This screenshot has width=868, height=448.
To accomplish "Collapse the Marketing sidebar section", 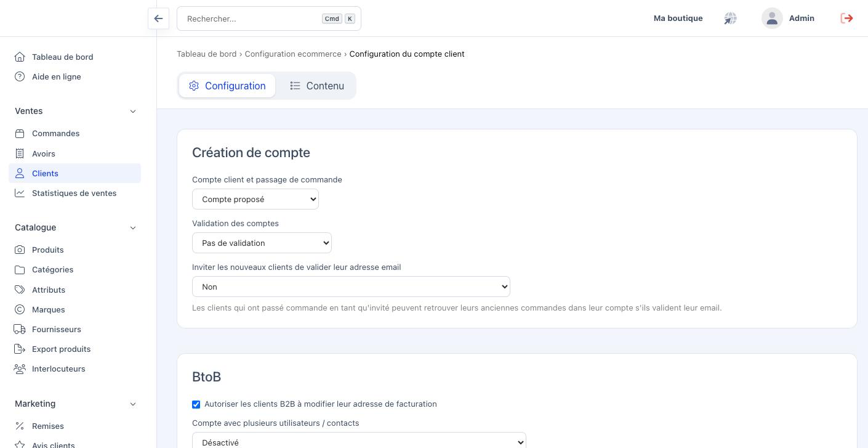I will [133, 404].
